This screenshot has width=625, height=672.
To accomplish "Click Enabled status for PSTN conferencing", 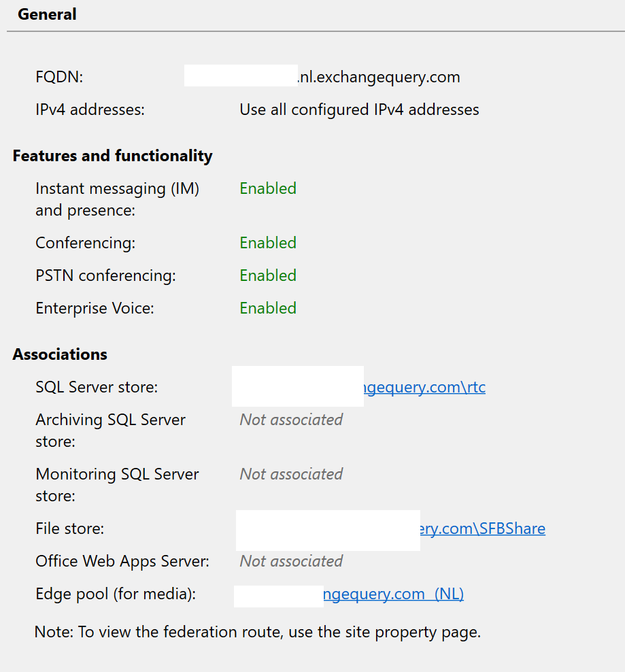I will click(x=268, y=276).
